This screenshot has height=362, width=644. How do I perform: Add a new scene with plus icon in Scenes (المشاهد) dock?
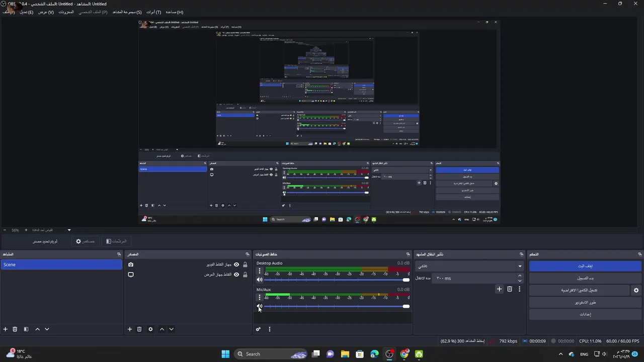point(6,329)
